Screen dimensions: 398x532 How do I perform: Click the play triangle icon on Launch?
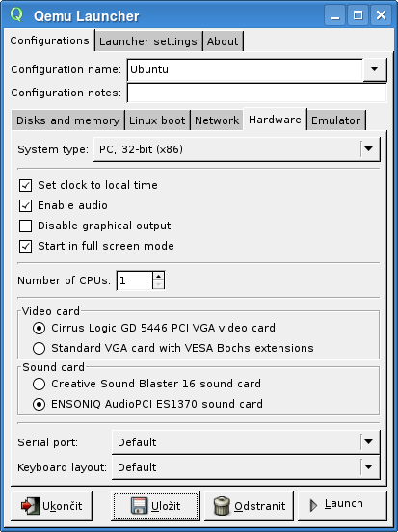(x=313, y=505)
